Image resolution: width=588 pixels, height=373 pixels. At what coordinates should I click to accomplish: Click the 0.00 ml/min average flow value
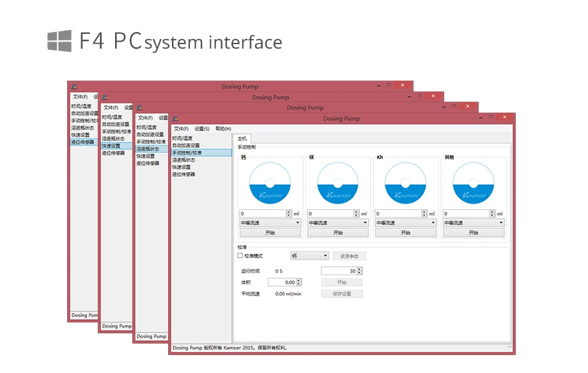(288, 294)
